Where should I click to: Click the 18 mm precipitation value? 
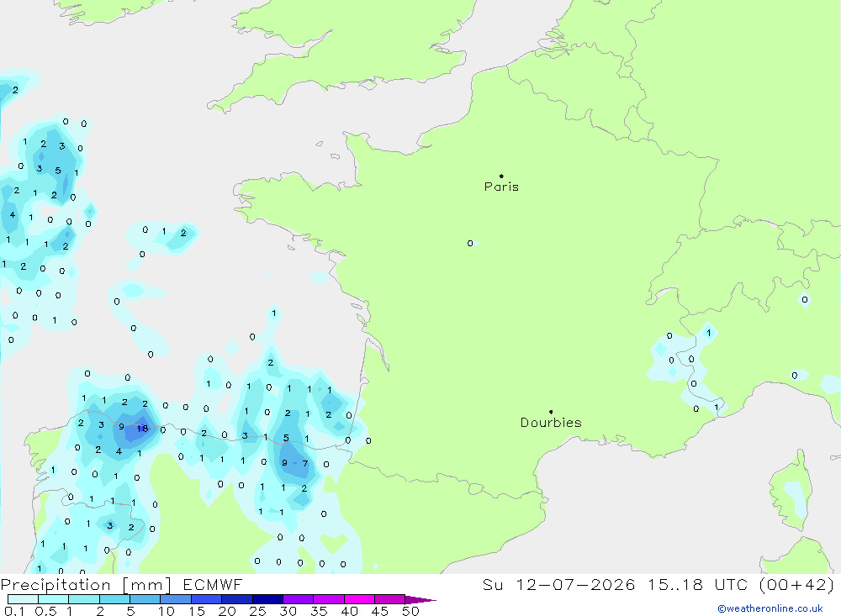pos(142,429)
